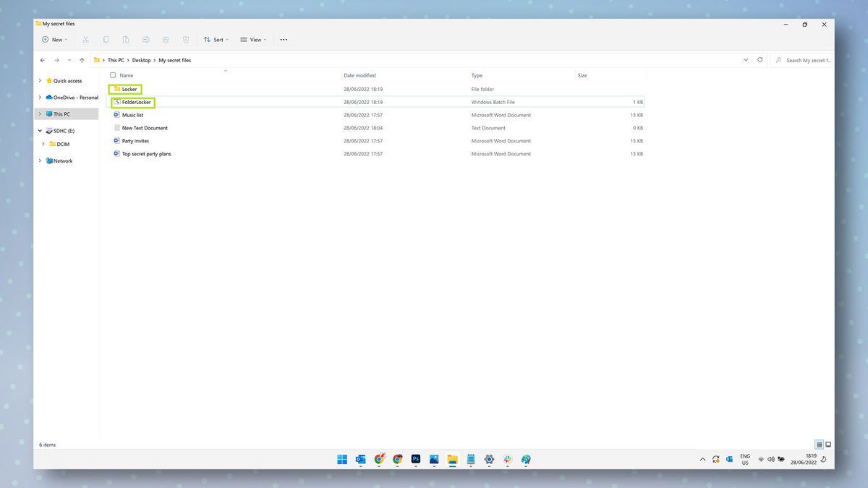Click the Copy icon in the command bar
Image resolution: width=868 pixels, height=488 pixels.
[106, 39]
